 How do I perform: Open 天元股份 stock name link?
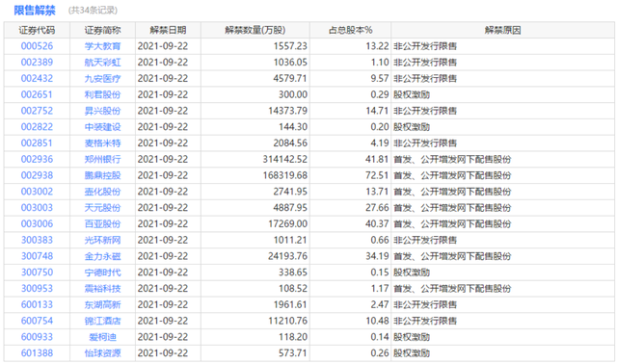pyautogui.click(x=103, y=207)
